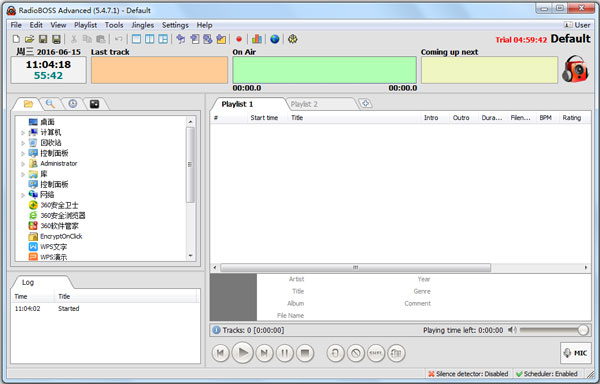Click the yellow folder add icon in toolbar
Screen dimensions: 600x384
point(221,39)
